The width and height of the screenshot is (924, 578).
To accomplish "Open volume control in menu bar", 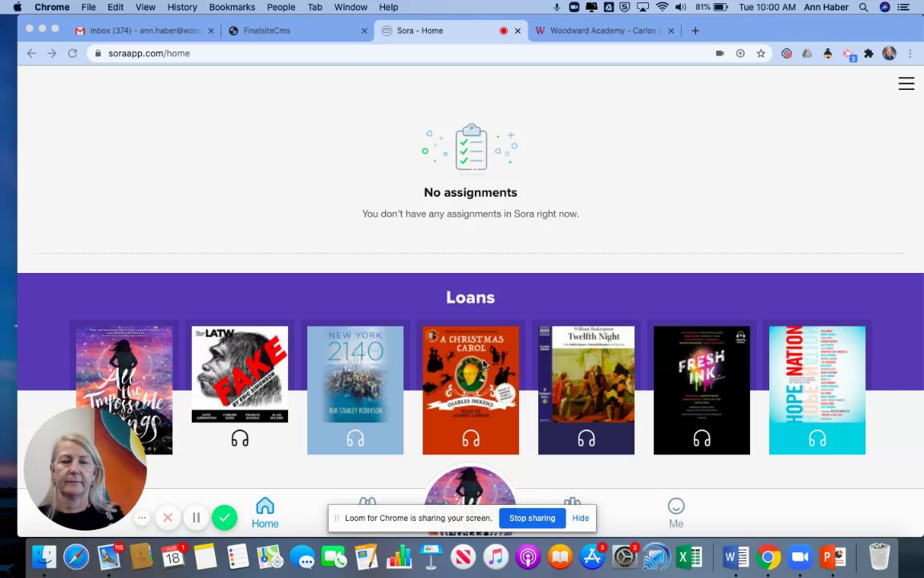I will click(x=681, y=7).
